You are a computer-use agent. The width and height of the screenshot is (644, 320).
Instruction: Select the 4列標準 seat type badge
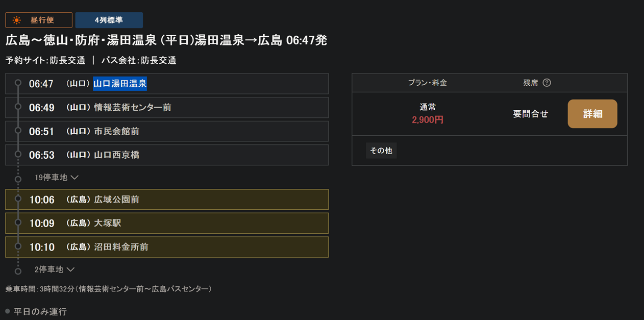point(109,20)
